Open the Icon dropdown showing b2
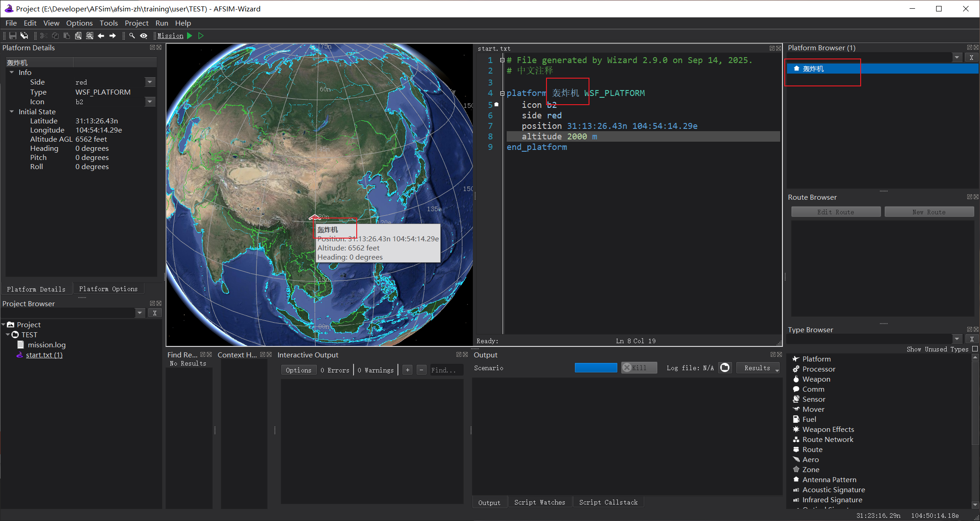The height and width of the screenshot is (521, 980). coord(150,101)
